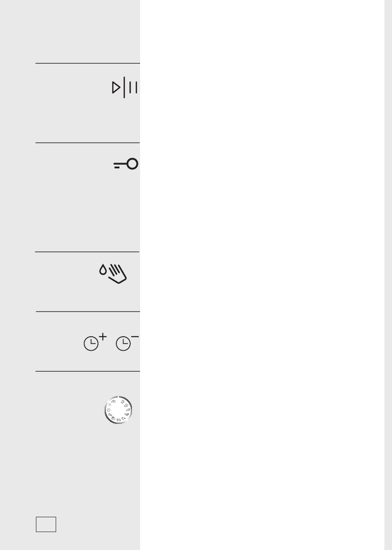The image size is (392, 550).
Task: Choose the fish icon on the dial
Action: pos(128,410)
